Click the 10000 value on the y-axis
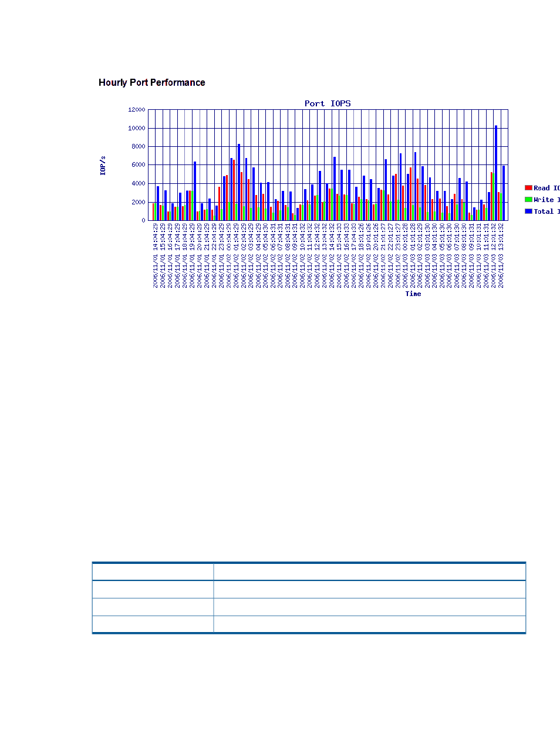560x746 pixels. (137, 128)
